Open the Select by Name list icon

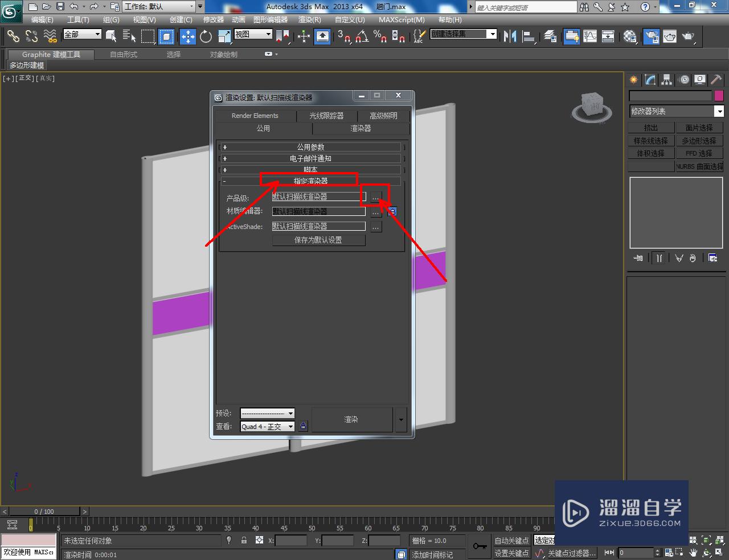coord(129,36)
